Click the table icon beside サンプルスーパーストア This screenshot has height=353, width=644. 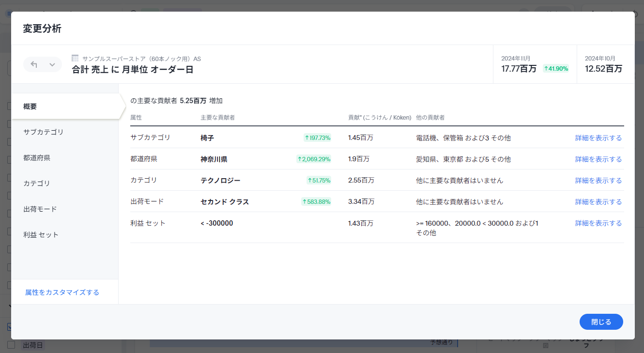[x=75, y=59]
